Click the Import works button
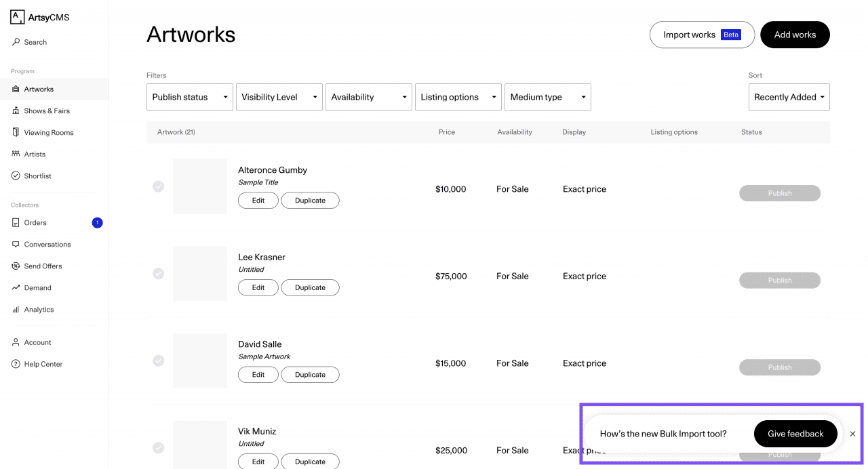Image resolution: width=868 pixels, height=469 pixels. click(x=703, y=35)
